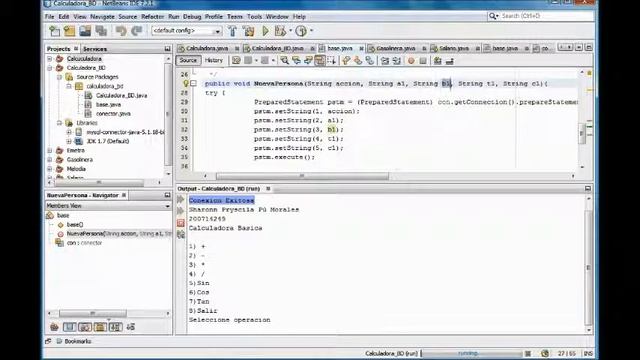Screen dimensions: 640x360
Task: Click the red Start Macro Recording icon
Action: coord(411,61)
